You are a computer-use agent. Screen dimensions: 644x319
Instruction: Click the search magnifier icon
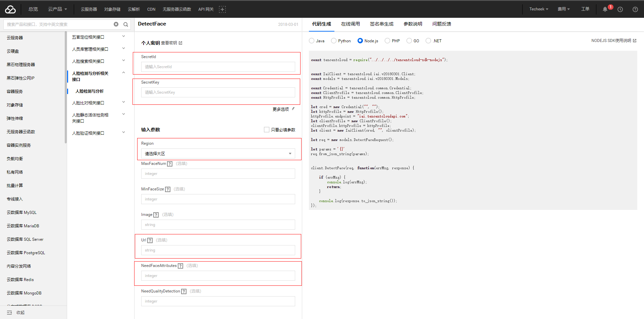coord(126,24)
